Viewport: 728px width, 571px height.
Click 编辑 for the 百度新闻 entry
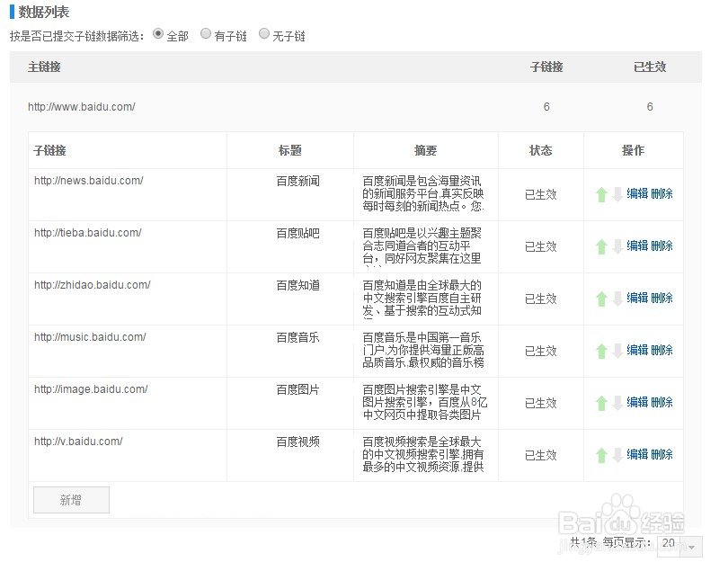(x=639, y=194)
